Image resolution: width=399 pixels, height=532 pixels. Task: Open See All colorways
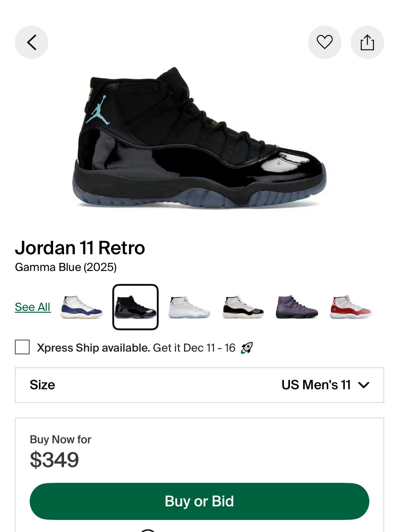(x=32, y=307)
